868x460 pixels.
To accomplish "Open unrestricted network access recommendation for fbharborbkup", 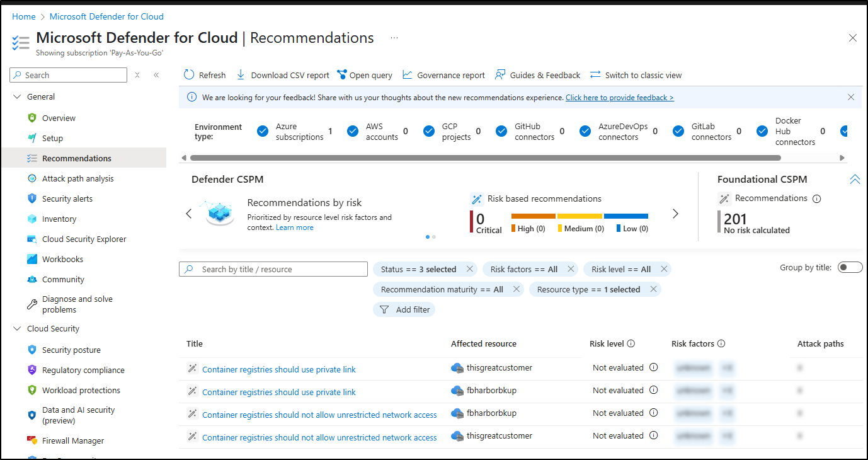I will (x=319, y=415).
